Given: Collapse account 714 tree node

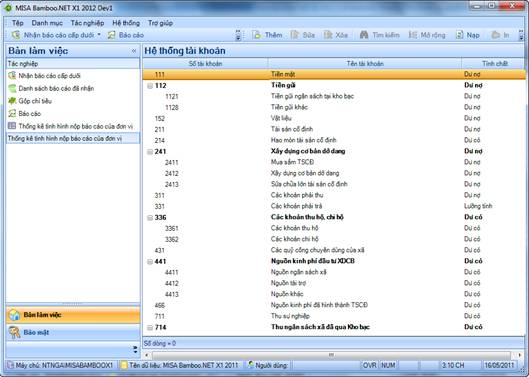Looking at the screenshot, I should [x=150, y=328].
